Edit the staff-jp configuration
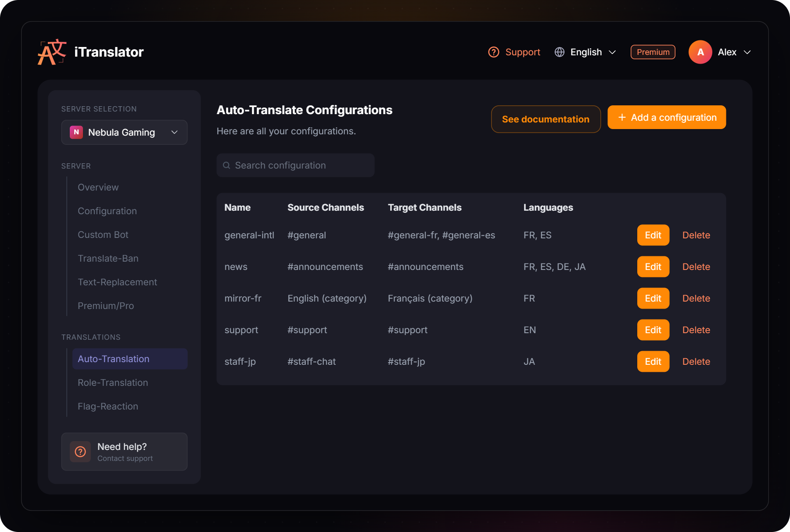This screenshot has width=790, height=532. tap(653, 362)
